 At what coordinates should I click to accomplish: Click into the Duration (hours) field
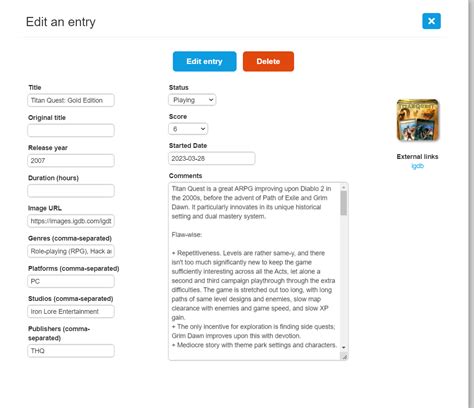coord(71,191)
